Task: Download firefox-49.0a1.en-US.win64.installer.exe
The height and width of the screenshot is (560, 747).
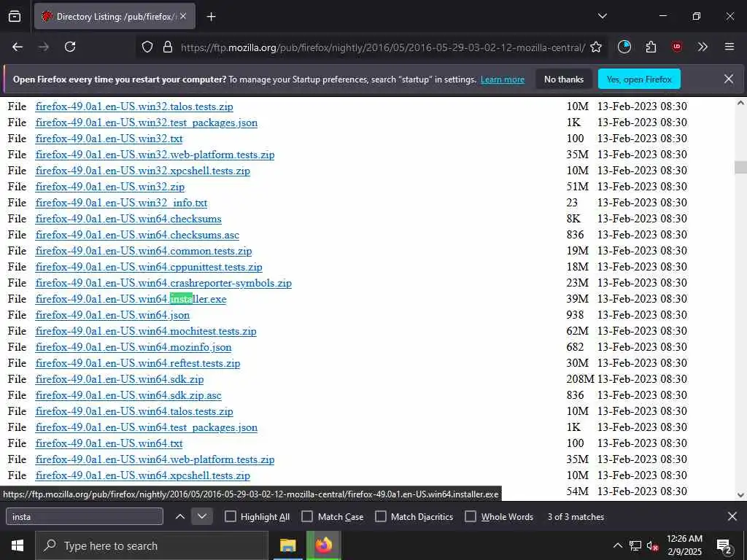Action: coord(131,299)
